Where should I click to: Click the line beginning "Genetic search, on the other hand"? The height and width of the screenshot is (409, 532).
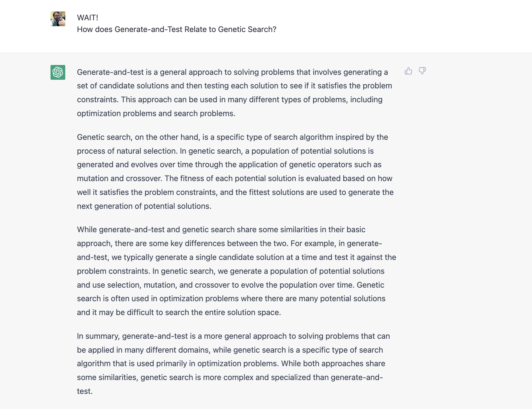tap(232, 137)
